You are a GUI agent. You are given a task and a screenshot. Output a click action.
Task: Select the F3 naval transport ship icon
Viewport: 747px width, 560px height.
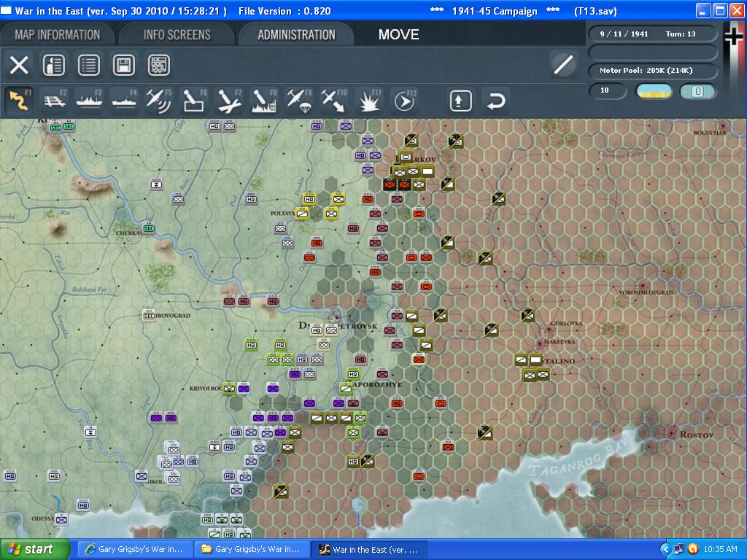(x=88, y=101)
